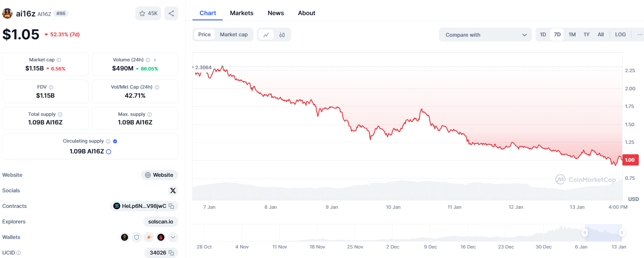Open the share icon button
The height and width of the screenshot is (258, 644).
[x=171, y=13]
